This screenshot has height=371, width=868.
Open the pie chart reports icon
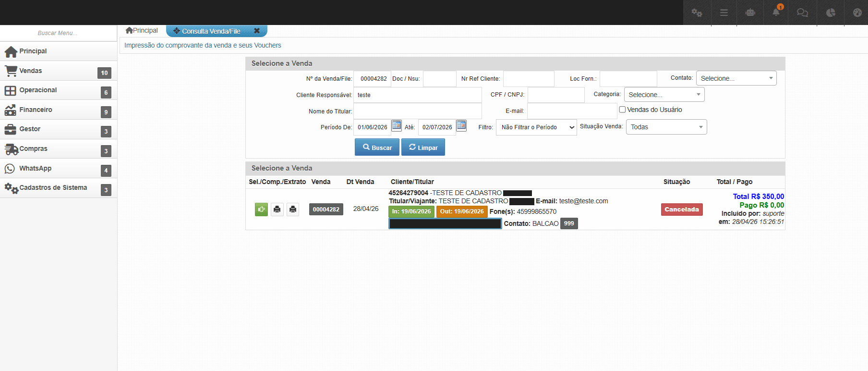831,12
